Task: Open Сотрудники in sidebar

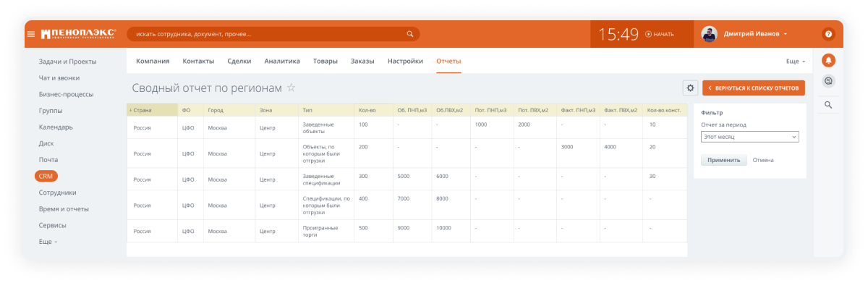Action: (57, 193)
